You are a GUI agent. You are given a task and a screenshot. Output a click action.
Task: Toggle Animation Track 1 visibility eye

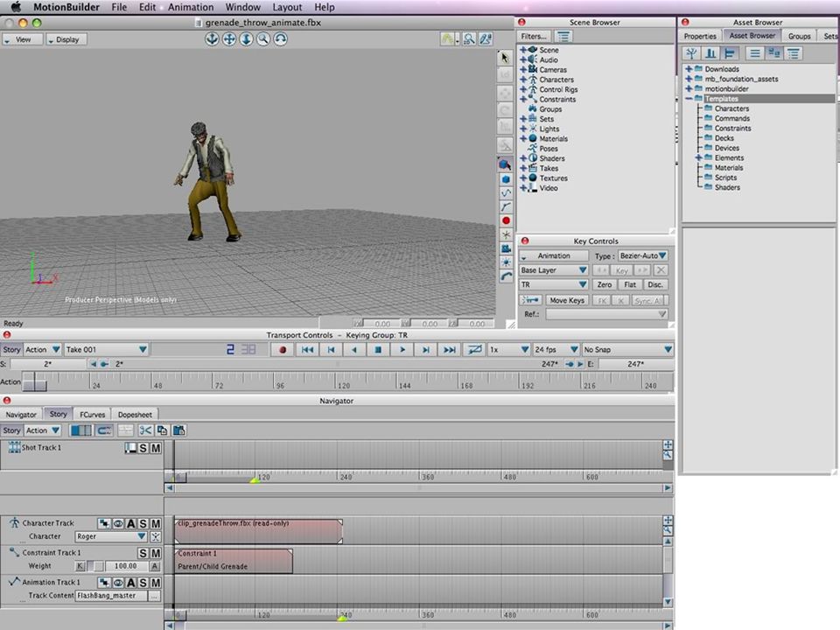[118, 583]
